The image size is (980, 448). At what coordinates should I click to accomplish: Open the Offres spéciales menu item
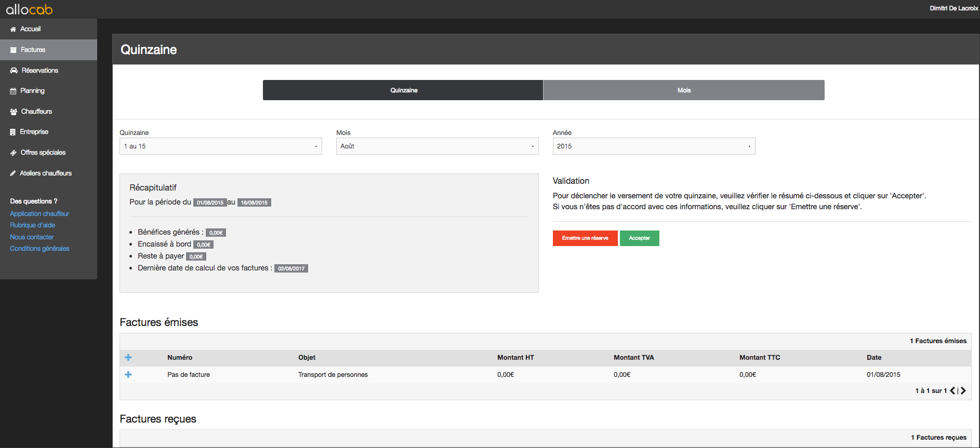pyautogui.click(x=48, y=153)
